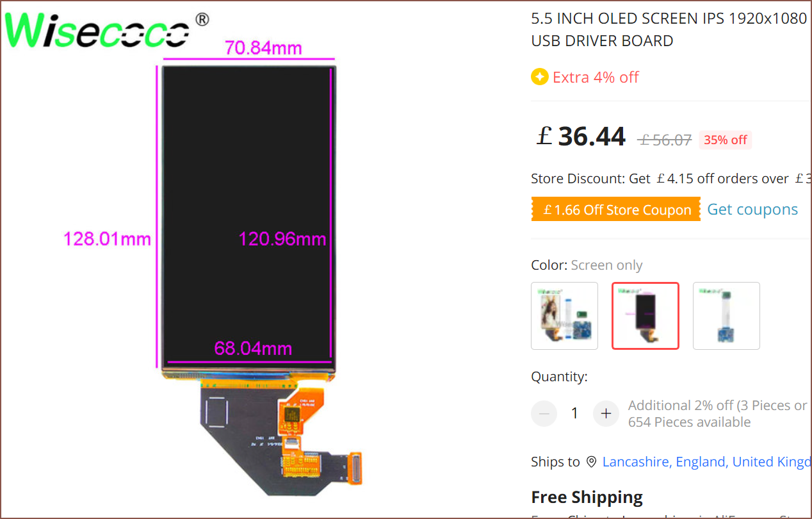Image resolution: width=812 pixels, height=519 pixels.
Task: Click the struck-through £56.07 original price
Action: [x=665, y=140]
